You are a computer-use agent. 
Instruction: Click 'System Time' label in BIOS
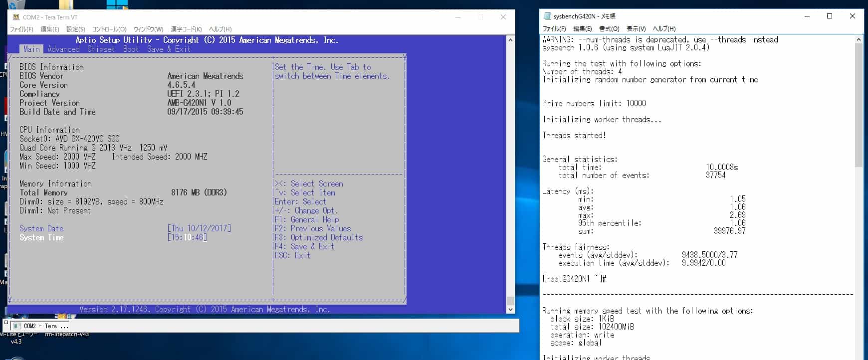[41, 237]
